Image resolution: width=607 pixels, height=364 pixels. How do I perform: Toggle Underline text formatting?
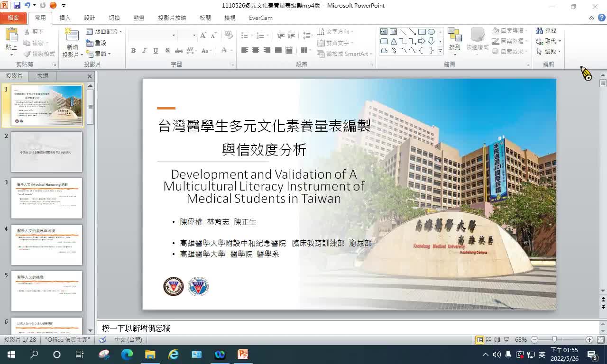(x=156, y=51)
